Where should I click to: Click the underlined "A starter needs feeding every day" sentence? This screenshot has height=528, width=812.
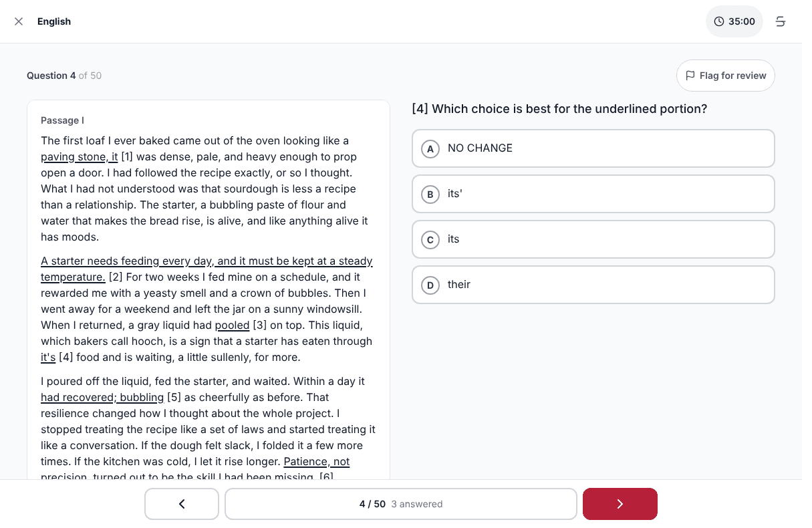click(207, 269)
